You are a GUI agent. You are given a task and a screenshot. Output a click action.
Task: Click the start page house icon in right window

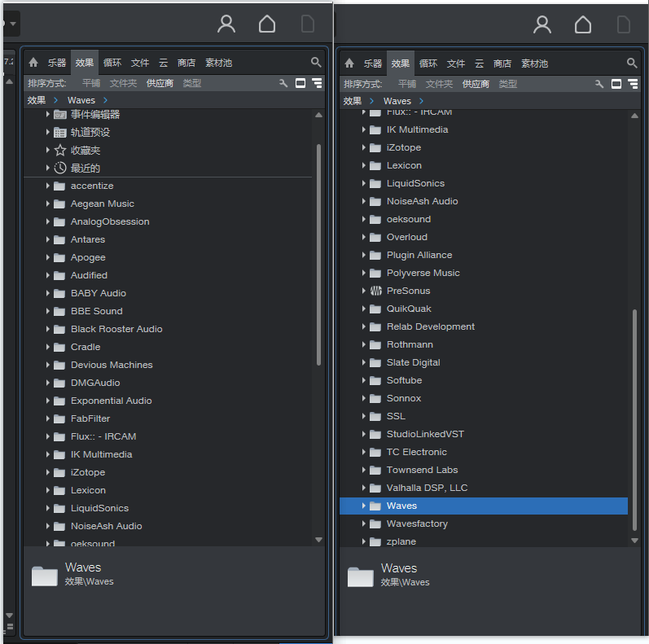[583, 24]
